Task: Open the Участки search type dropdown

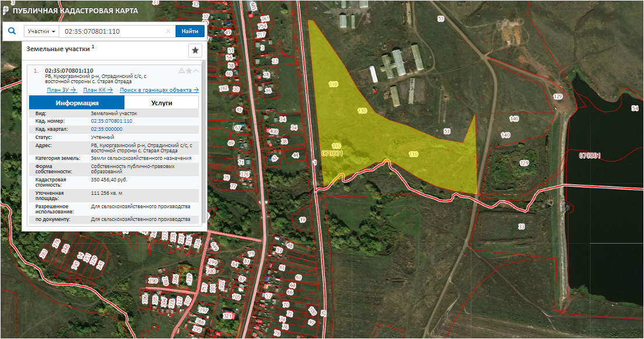Action: (41, 31)
